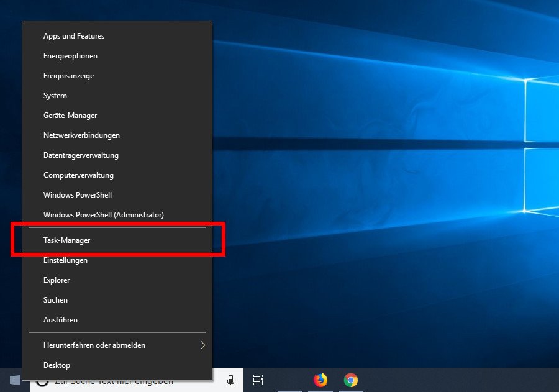Open Einstellungen from the menu
Screen dimensions: 559x392
(65, 260)
